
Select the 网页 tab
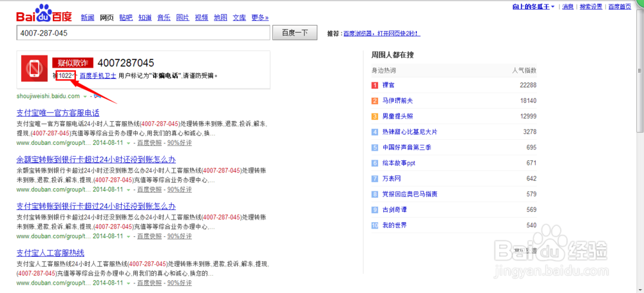click(x=107, y=17)
